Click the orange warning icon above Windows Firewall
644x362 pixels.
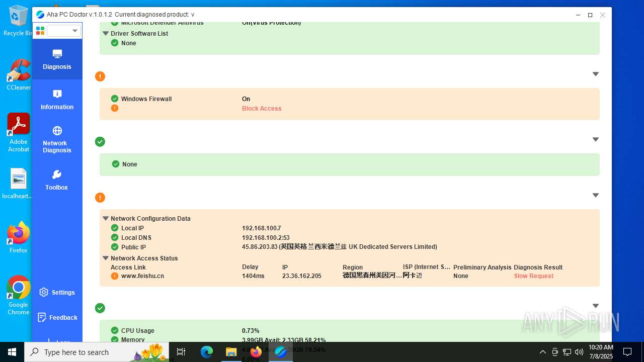coord(100,76)
